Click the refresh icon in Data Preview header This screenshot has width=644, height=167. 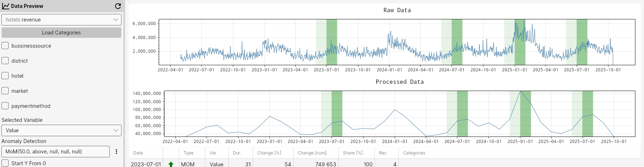point(118,6)
